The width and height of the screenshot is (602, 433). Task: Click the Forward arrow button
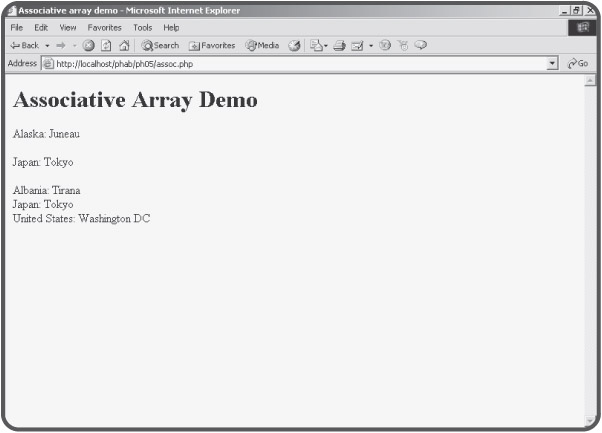[x=62, y=45]
